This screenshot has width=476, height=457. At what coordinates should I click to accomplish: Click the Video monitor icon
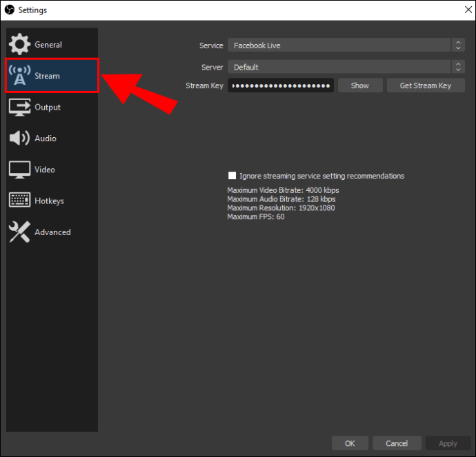click(19, 170)
